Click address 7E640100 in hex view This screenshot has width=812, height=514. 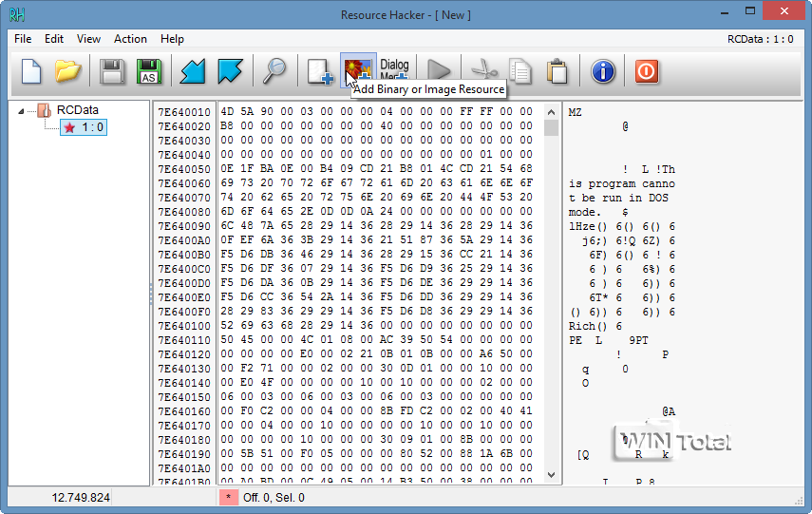[184, 326]
